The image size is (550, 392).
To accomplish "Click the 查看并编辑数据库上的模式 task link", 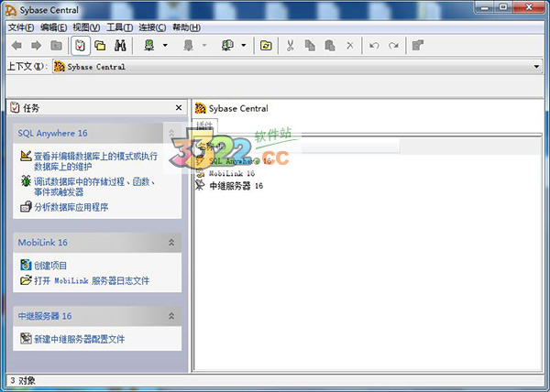I will (x=95, y=161).
